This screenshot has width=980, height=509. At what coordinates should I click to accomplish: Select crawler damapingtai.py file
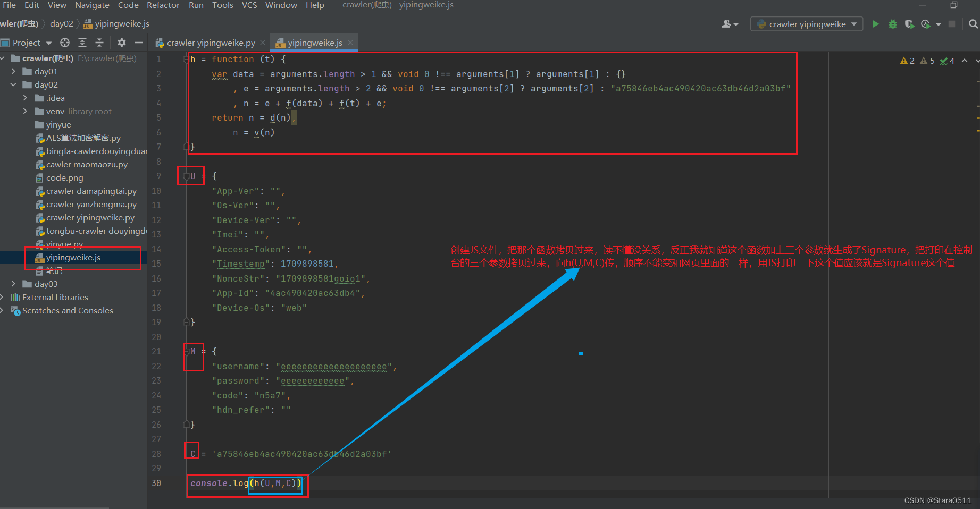tap(91, 191)
